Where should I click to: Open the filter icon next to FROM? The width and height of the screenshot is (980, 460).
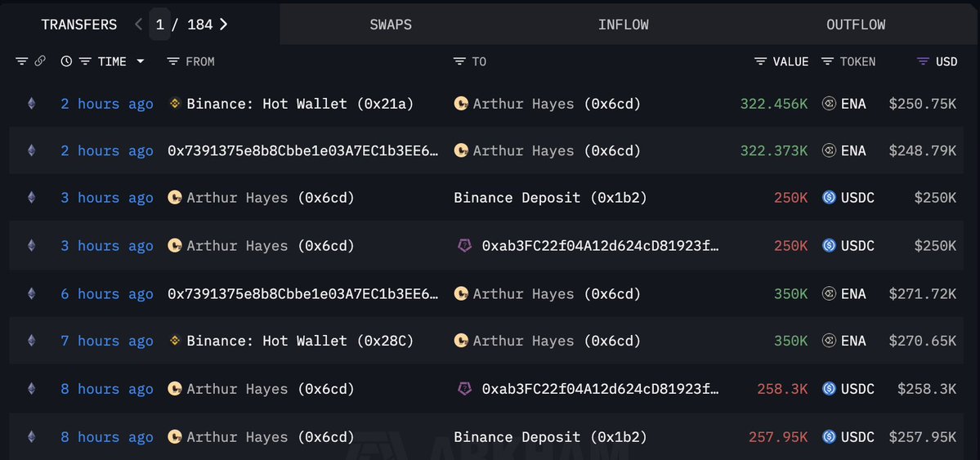click(x=173, y=61)
